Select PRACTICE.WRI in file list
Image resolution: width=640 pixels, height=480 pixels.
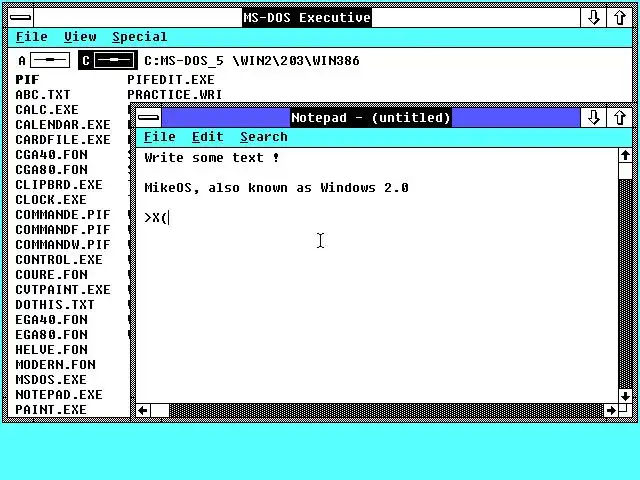coord(175,95)
